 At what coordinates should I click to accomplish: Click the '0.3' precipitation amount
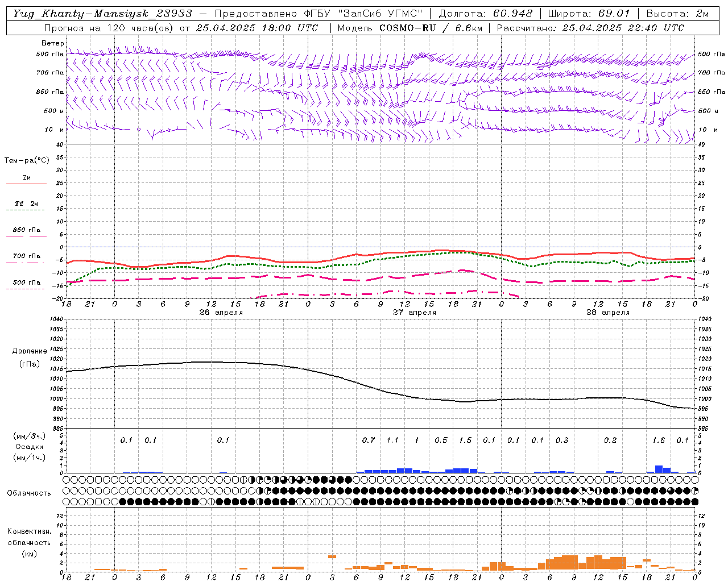pyautogui.click(x=562, y=440)
